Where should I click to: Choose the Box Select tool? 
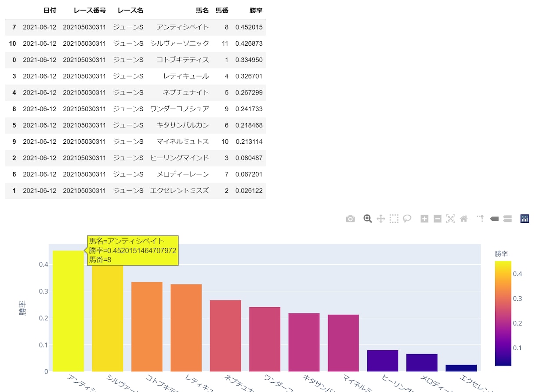(394, 219)
